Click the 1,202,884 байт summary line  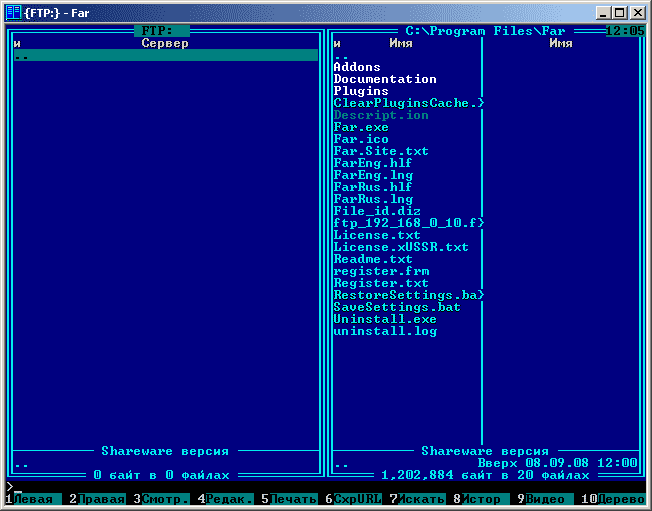(x=485, y=475)
